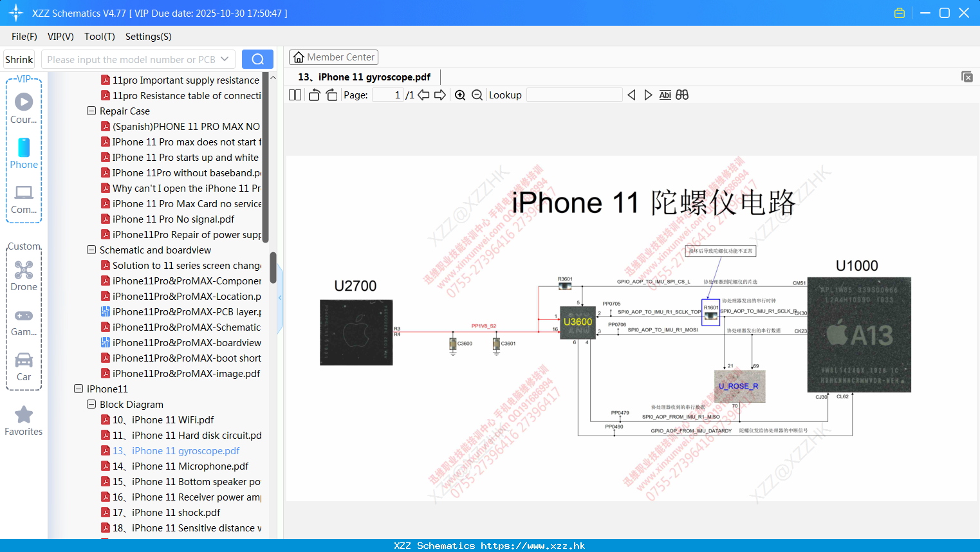The height and width of the screenshot is (552, 980).
Task: Open iPhone11Pro&ProMAX-boot short file
Action: coord(181,358)
